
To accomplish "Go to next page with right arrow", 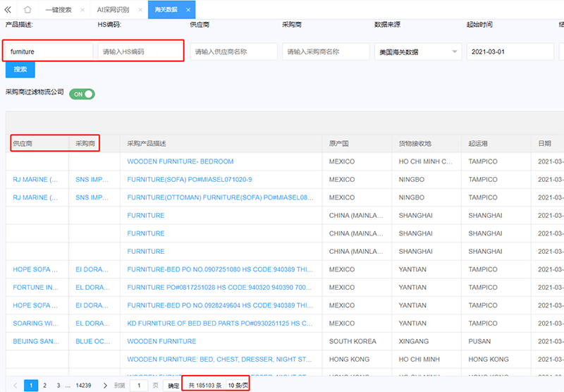I will point(105,386).
